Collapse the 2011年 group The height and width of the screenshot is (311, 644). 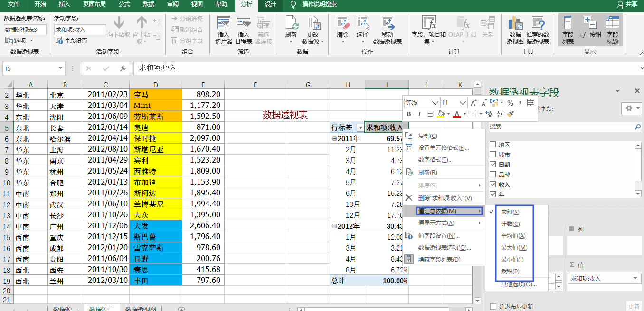(x=334, y=139)
